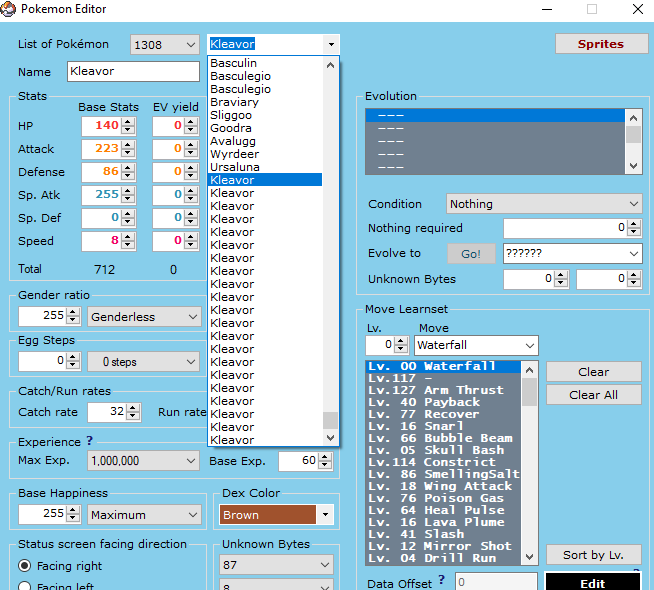Select Ursaluna from the Pokémon list
This screenshot has height=590, width=654.
(235, 167)
